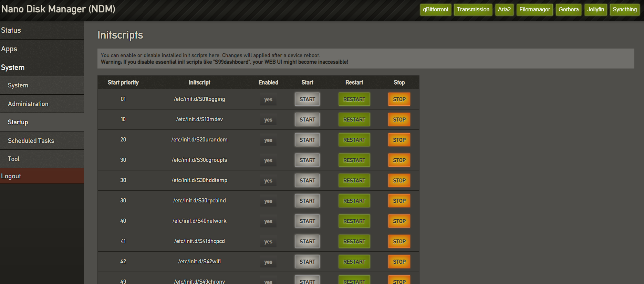Open the qBittorrent shortcut
644x284 pixels.
(x=436, y=10)
